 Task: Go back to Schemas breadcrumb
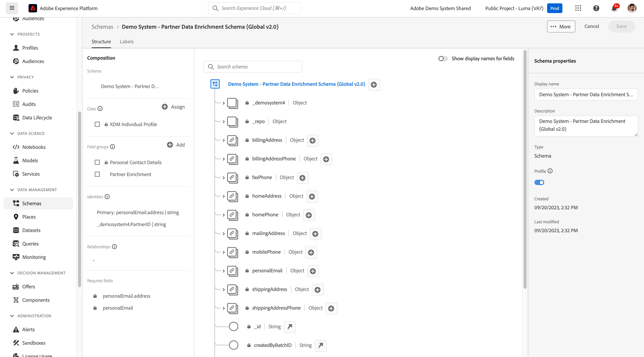click(x=102, y=27)
